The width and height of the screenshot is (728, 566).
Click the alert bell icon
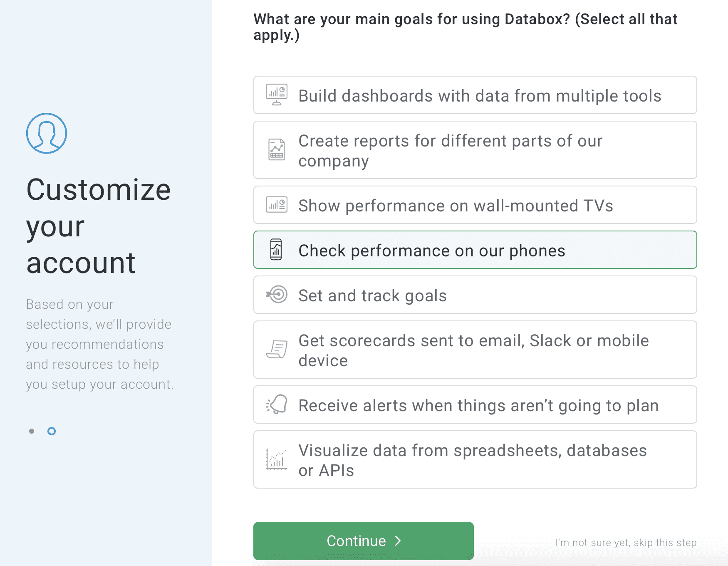276,405
